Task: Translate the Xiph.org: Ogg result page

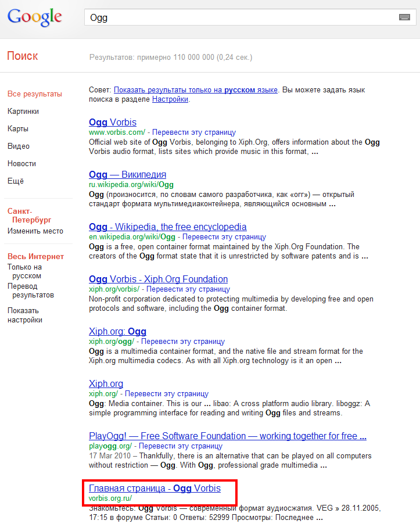Action: coord(183,342)
